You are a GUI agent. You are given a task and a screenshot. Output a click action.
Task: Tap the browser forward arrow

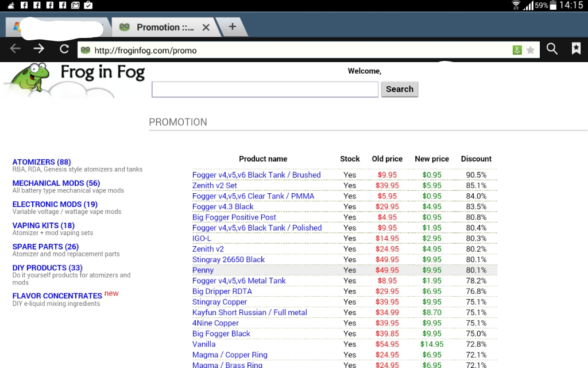(x=39, y=49)
